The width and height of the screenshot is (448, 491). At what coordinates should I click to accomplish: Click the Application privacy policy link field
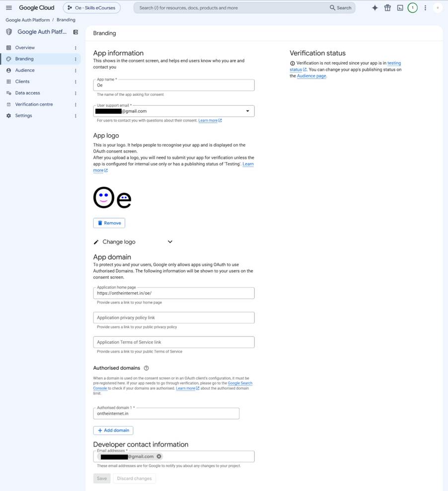[x=174, y=318]
